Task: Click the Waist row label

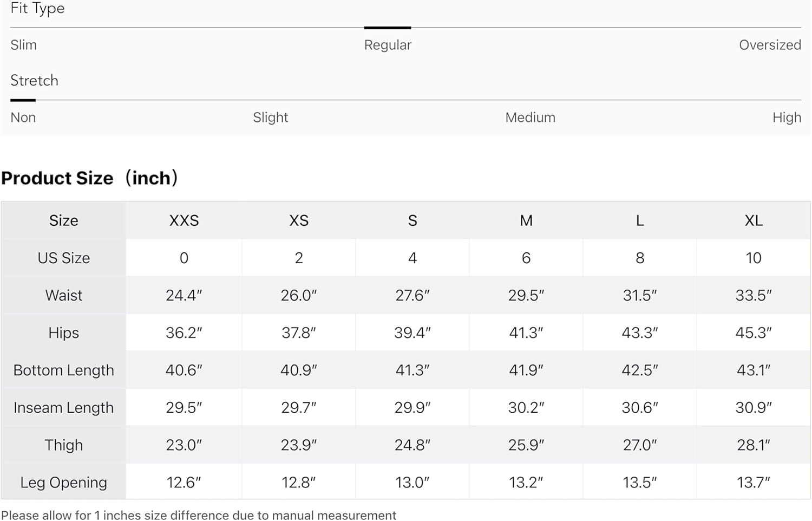Action: click(x=64, y=295)
